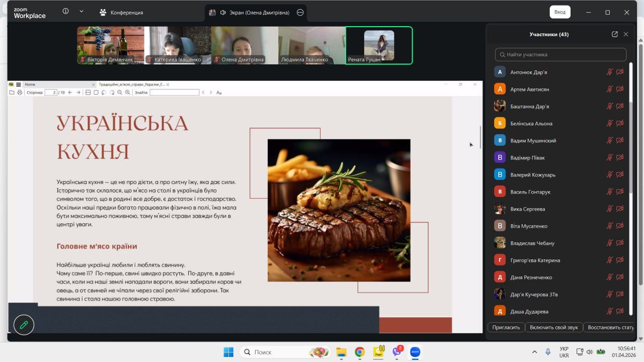Click the green annotation pencil button
This screenshot has height=362, width=644.
24,325
